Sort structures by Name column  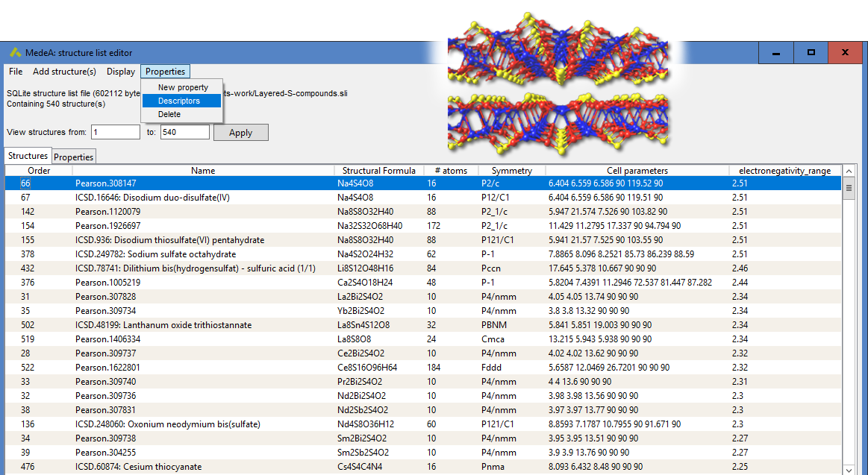[203, 170]
